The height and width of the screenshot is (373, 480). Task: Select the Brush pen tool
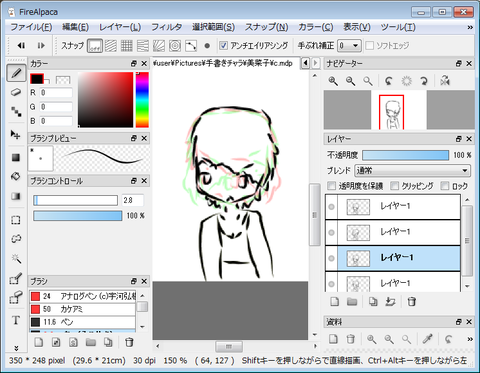[x=16, y=73]
